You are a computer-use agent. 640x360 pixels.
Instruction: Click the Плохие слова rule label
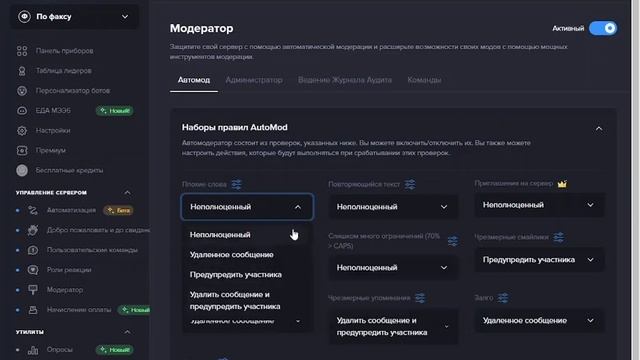pos(204,184)
